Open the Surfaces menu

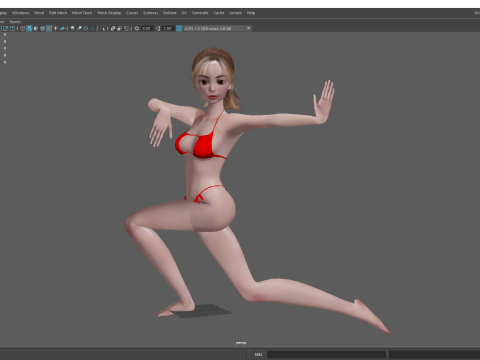[x=151, y=13]
